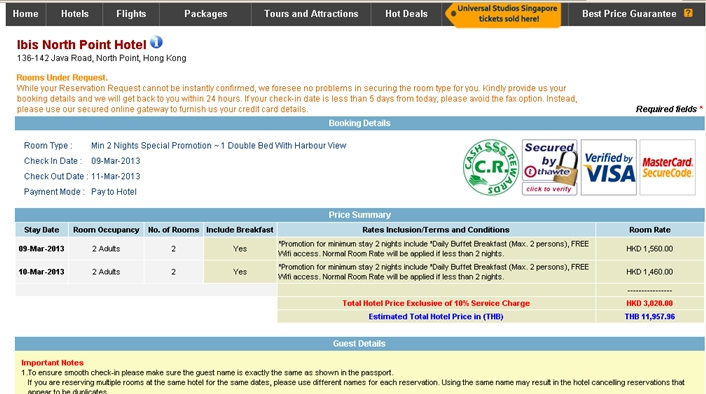Open the Home menu item
706x394 pixels.
click(x=26, y=14)
